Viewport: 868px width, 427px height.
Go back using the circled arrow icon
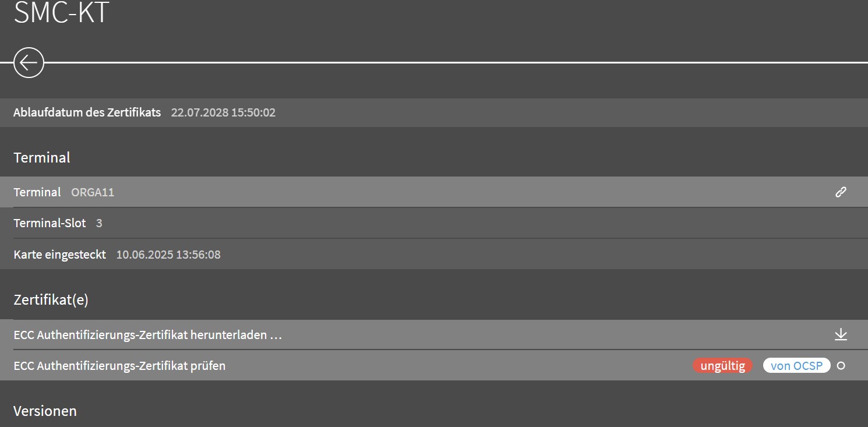tap(29, 62)
